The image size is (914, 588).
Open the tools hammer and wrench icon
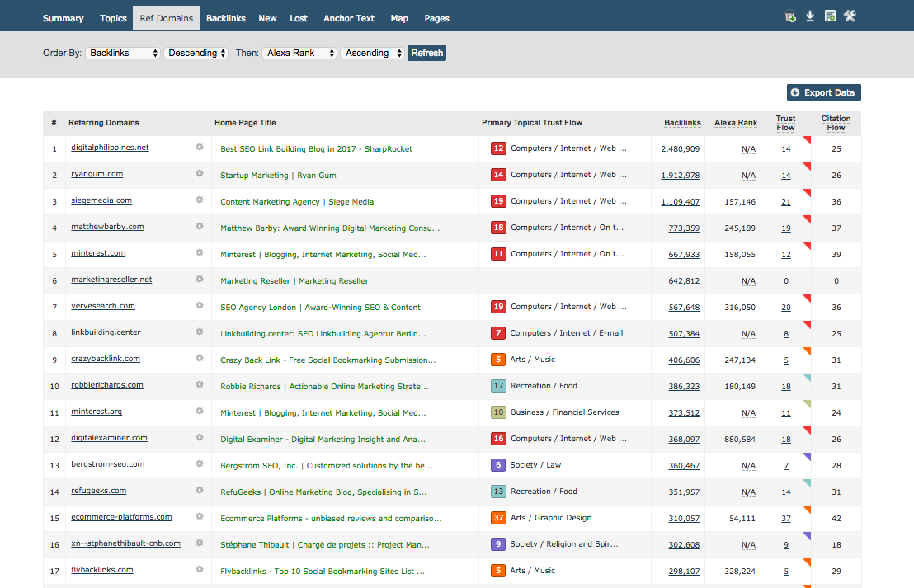coord(850,16)
